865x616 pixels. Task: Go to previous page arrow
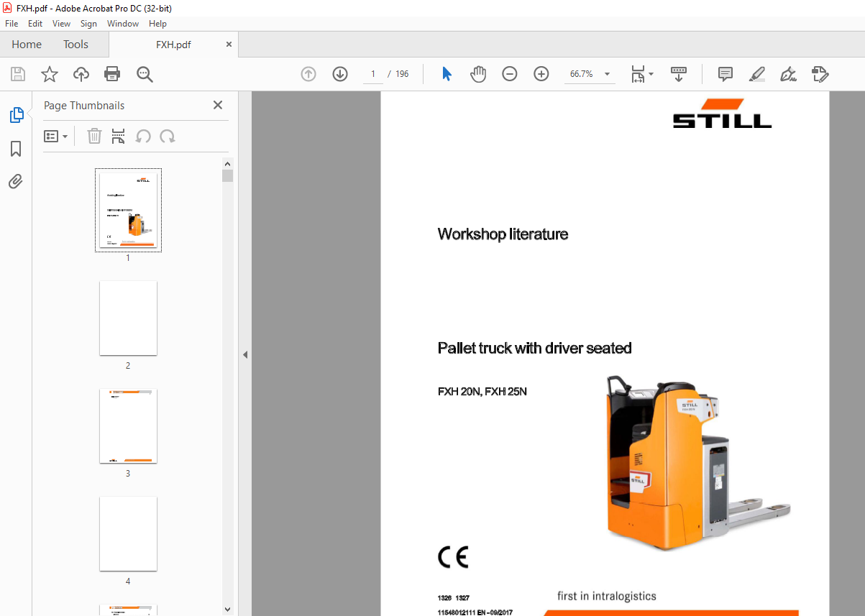coord(308,74)
